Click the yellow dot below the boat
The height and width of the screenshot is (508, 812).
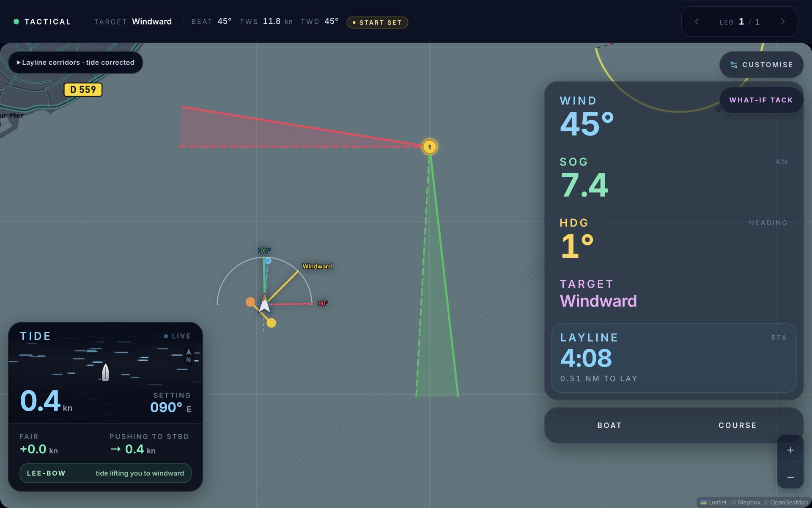point(272,323)
